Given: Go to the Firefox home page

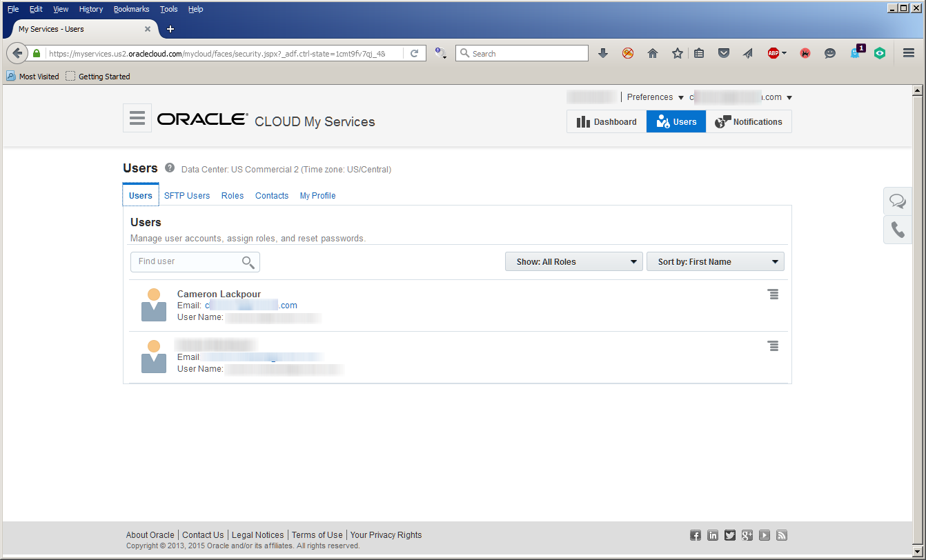Looking at the screenshot, I should click(x=653, y=53).
